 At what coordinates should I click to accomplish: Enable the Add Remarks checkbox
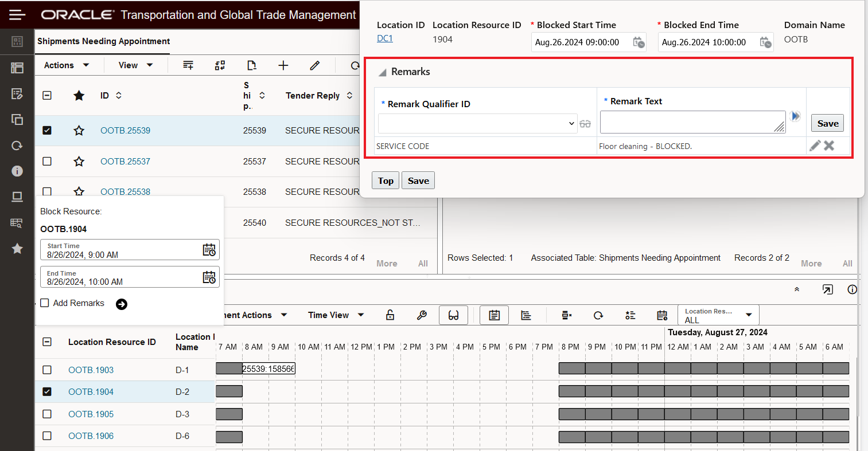45,303
